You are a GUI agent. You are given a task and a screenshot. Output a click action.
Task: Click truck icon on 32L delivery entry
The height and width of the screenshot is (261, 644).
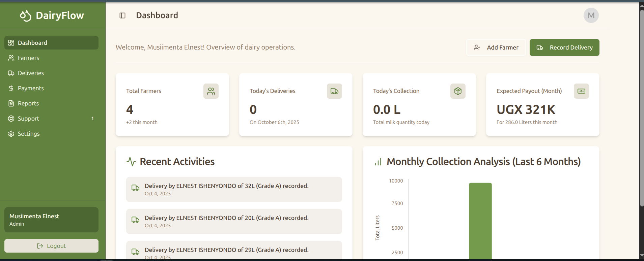tap(135, 188)
